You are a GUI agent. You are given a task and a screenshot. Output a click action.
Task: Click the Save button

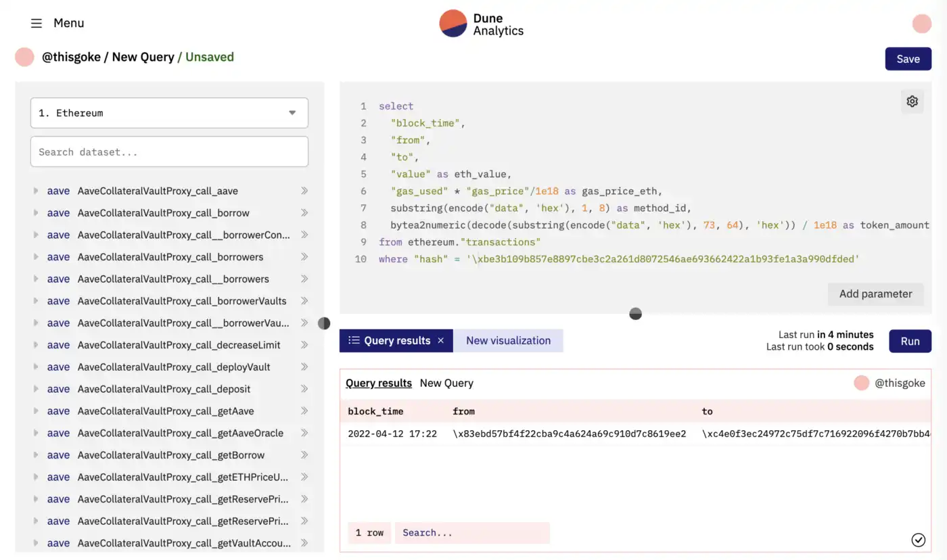[x=908, y=59]
